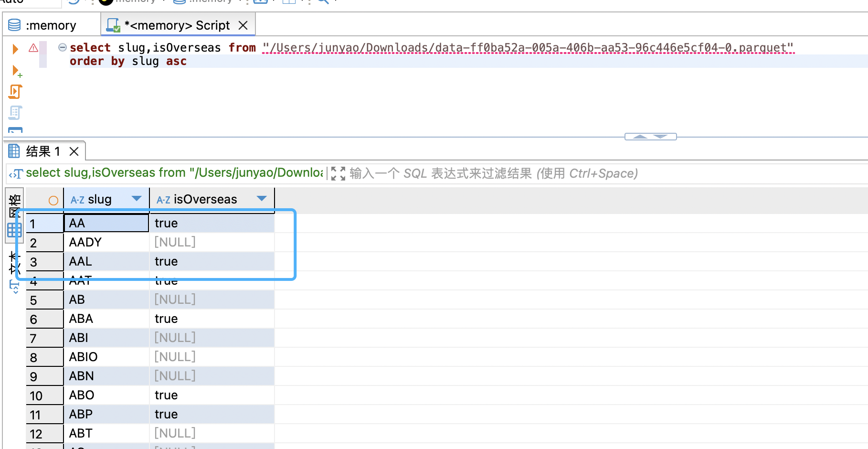Select row header number 12
Viewport: 868px width, 449px height.
45,434
